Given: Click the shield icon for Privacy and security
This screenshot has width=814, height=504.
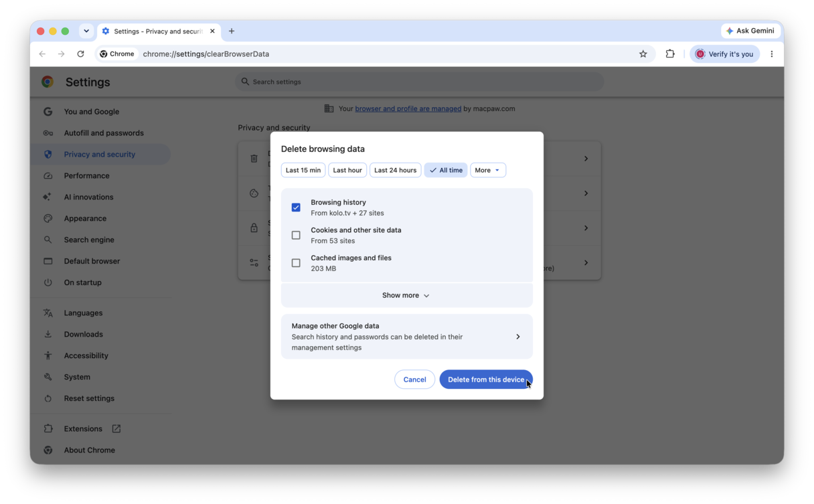Looking at the screenshot, I should coord(48,155).
